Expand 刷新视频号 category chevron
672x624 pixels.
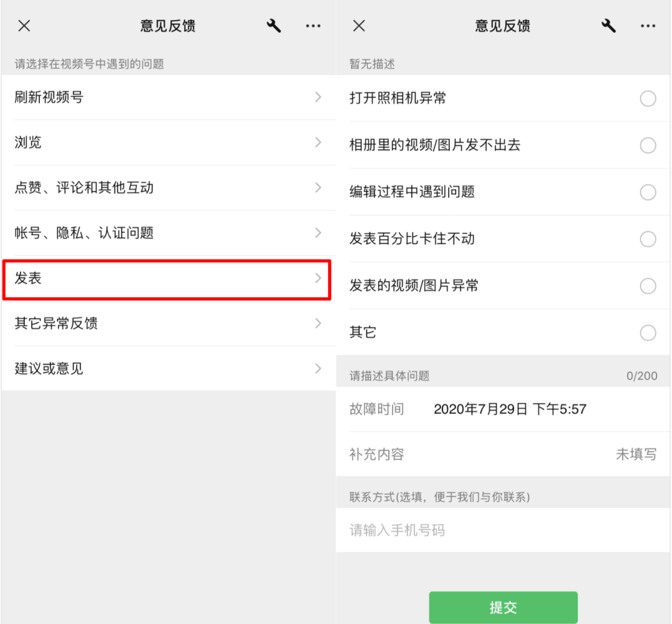pos(318,97)
